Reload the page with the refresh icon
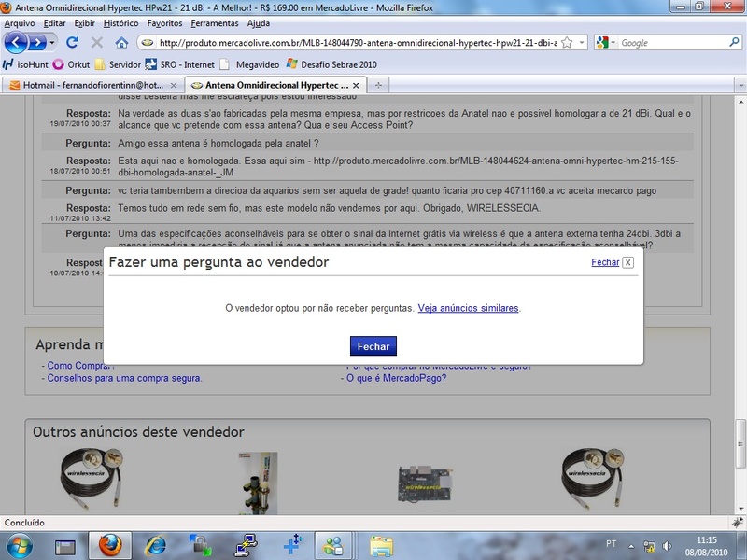Image resolution: width=747 pixels, height=560 pixels. 73,42
